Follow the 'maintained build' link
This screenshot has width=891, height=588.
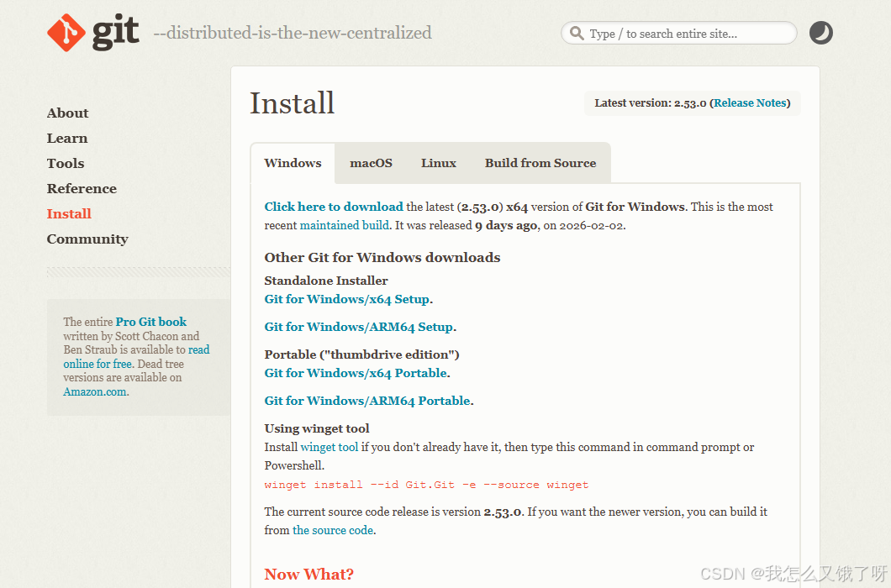(x=345, y=225)
